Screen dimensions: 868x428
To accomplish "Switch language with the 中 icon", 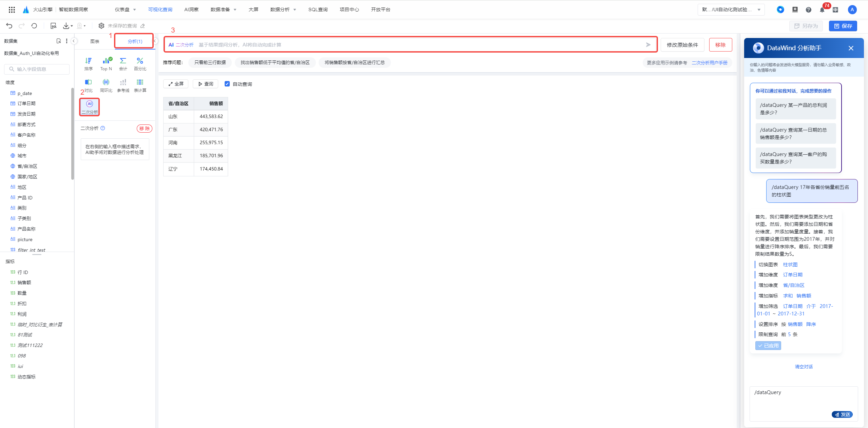I will click(x=835, y=9).
